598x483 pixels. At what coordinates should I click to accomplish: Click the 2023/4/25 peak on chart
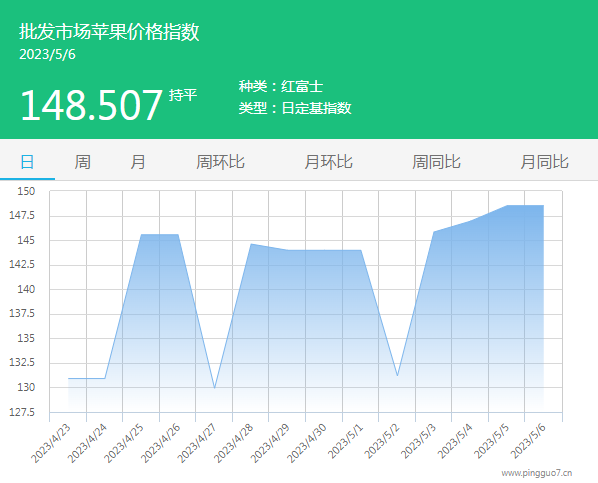point(141,235)
